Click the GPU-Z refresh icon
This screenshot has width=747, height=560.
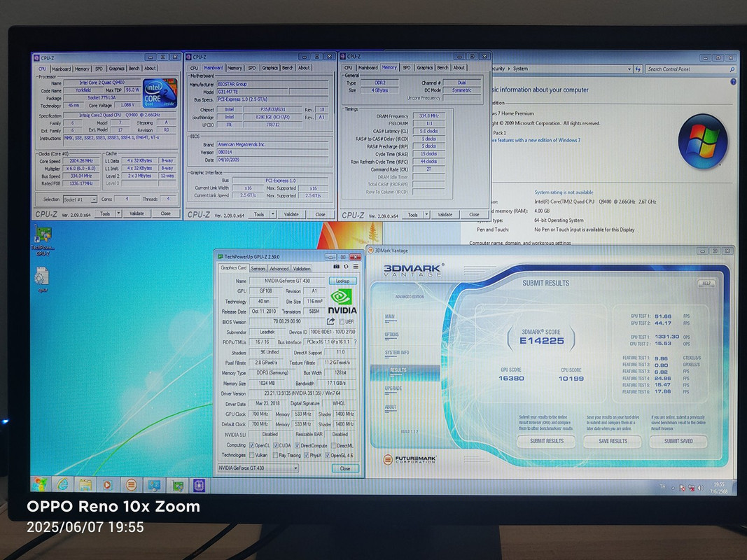coord(346,267)
